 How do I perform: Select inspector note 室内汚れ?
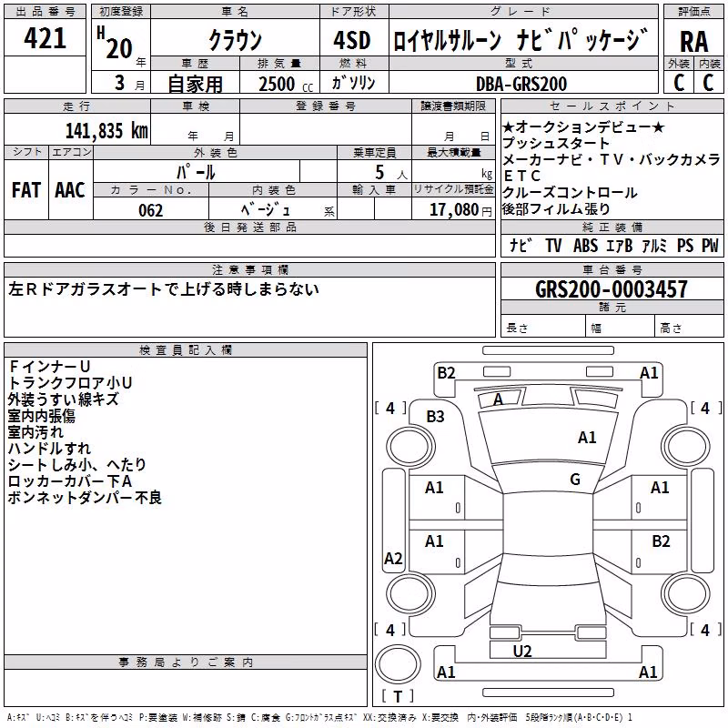pyautogui.click(x=35, y=431)
